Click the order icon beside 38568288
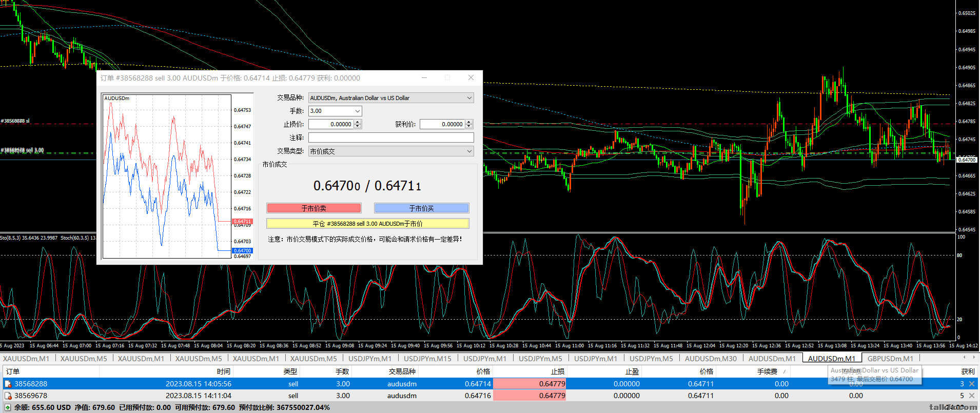980x413 pixels. click(8, 384)
